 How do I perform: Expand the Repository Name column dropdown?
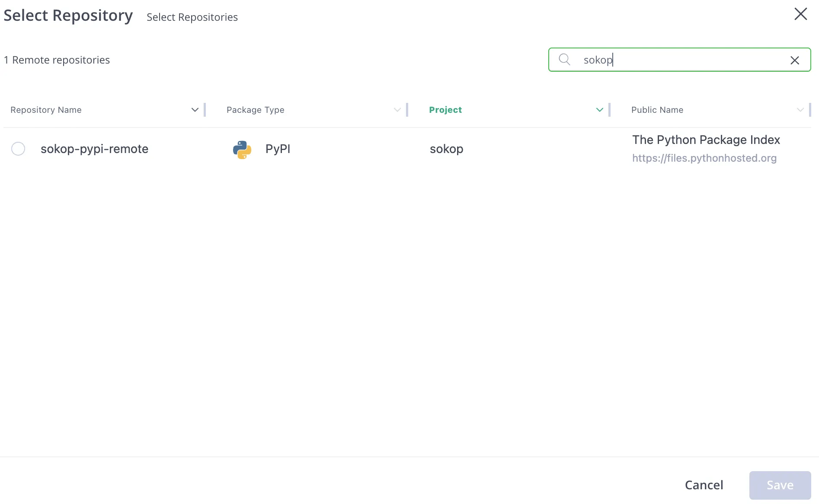pos(195,110)
